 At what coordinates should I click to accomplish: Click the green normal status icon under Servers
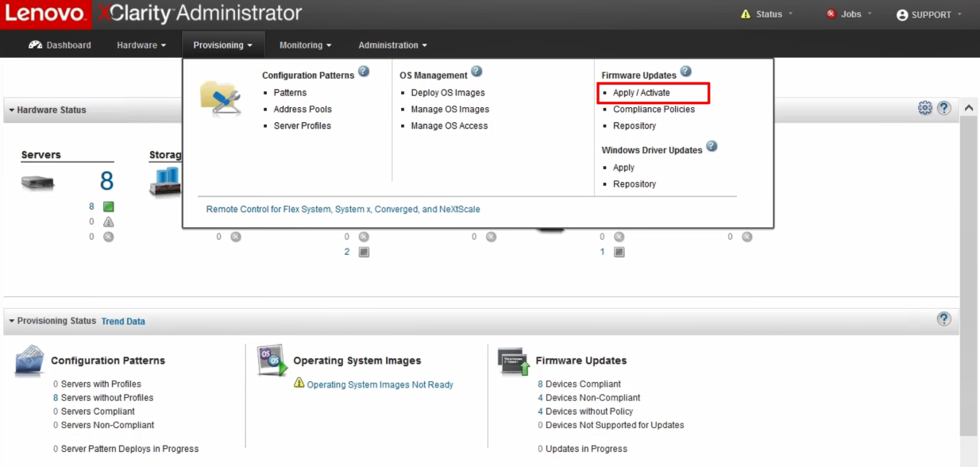coord(109,206)
